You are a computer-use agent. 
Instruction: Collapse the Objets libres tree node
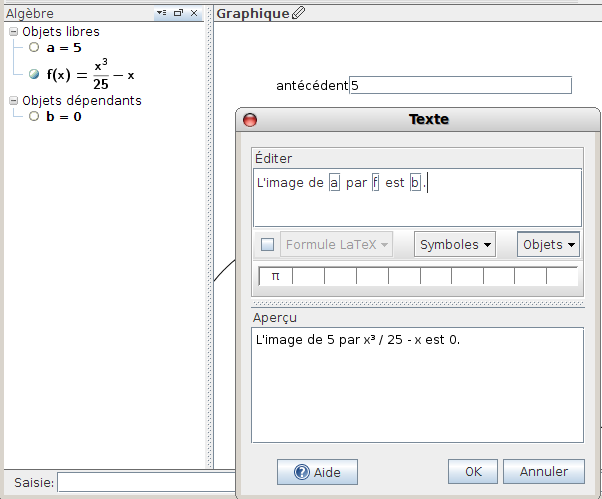tap(13, 31)
